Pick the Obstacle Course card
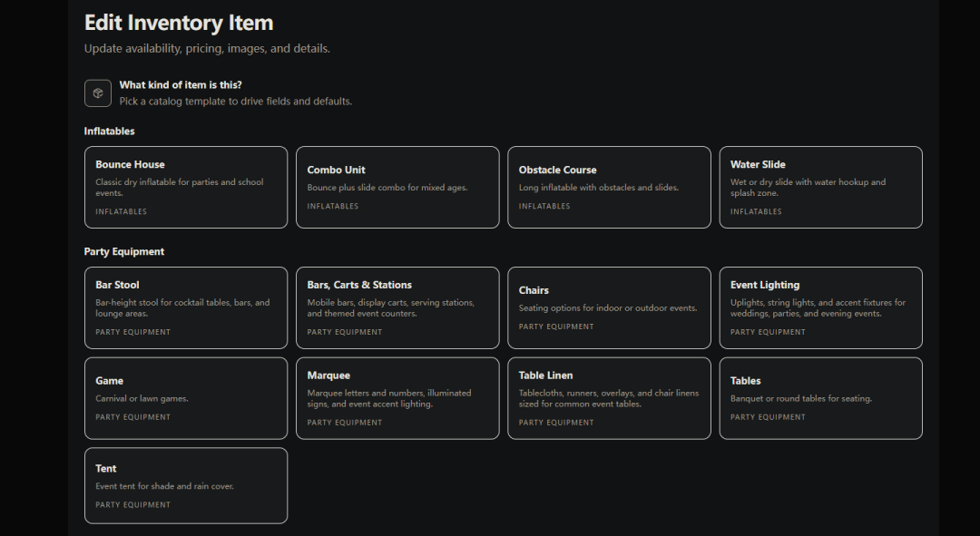The height and width of the screenshot is (536, 980). (x=610, y=188)
